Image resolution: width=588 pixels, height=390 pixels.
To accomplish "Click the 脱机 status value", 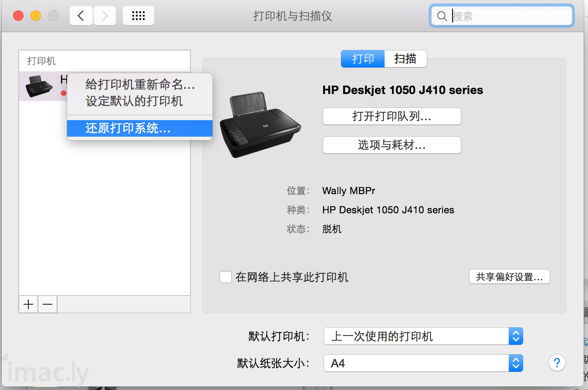I will (332, 229).
